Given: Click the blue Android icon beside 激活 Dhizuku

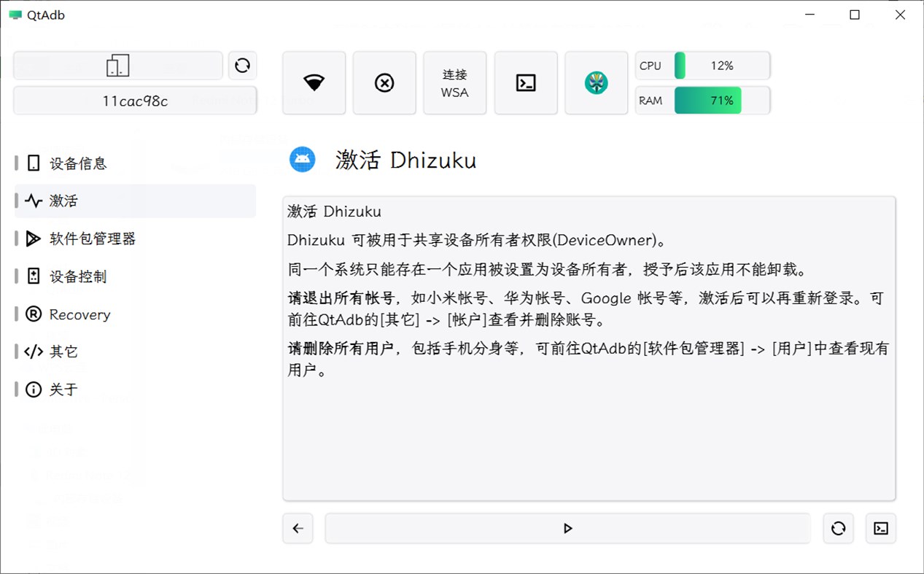Looking at the screenshot, I should (x=302, y=159).
